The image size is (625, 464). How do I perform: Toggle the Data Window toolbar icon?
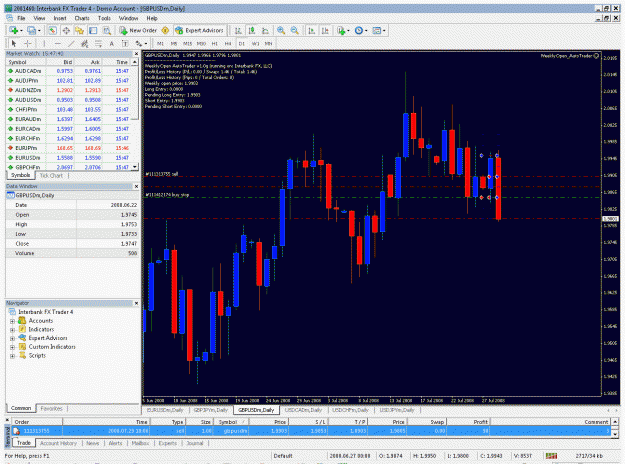(66, 30)
